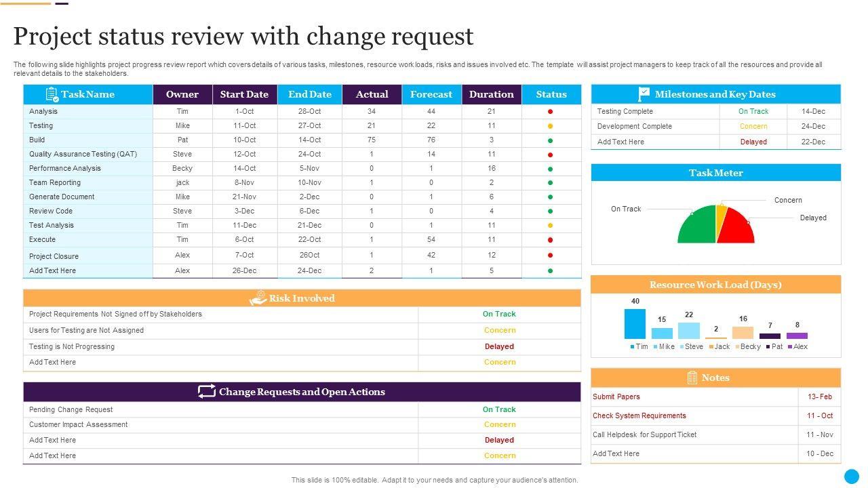Click the Tim legend entry
Image resolution: width=868 pixels, height=488 pixels.
pos(639,346)
